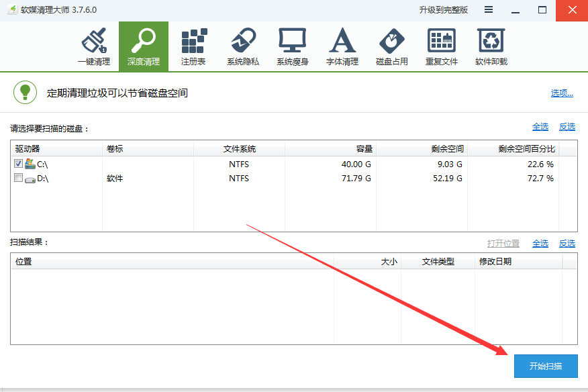Click the D:\ drive icon
The image size is (588, 392).
point(30,179)
